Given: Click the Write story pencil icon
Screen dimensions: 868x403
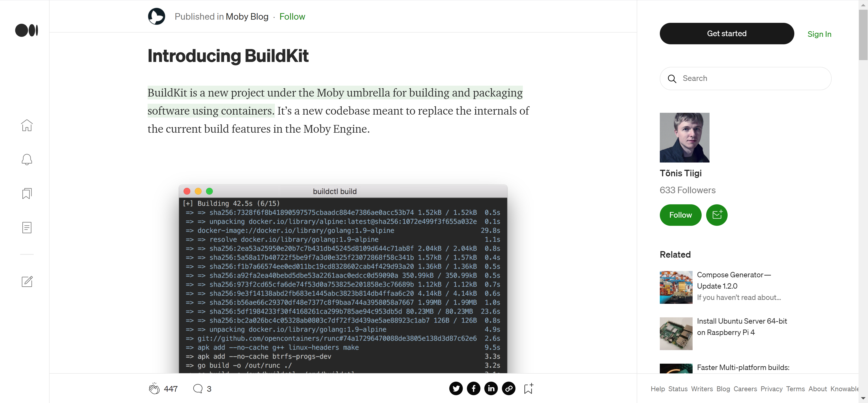Looking at the screenshot, I should pyautogui.click(x=27, y=281).
